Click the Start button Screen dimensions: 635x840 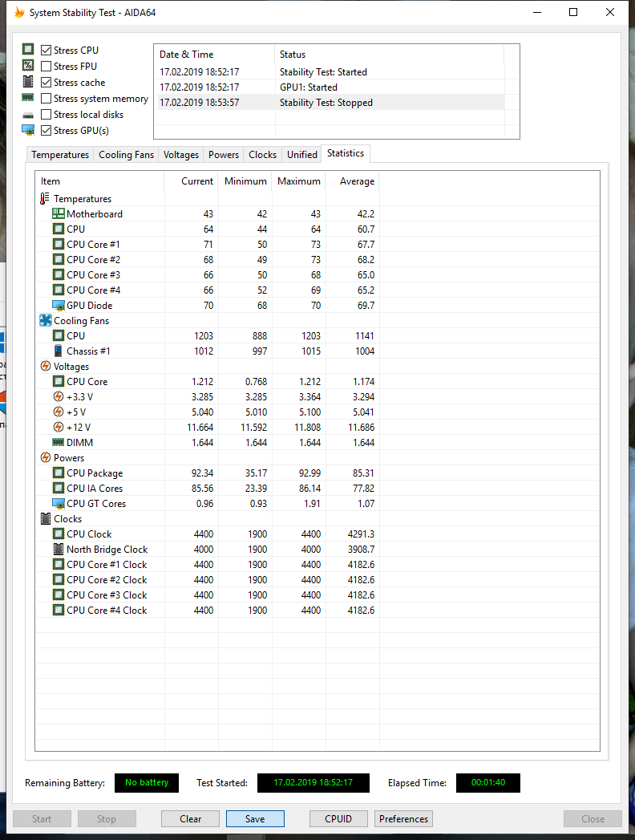pos(42,819)
